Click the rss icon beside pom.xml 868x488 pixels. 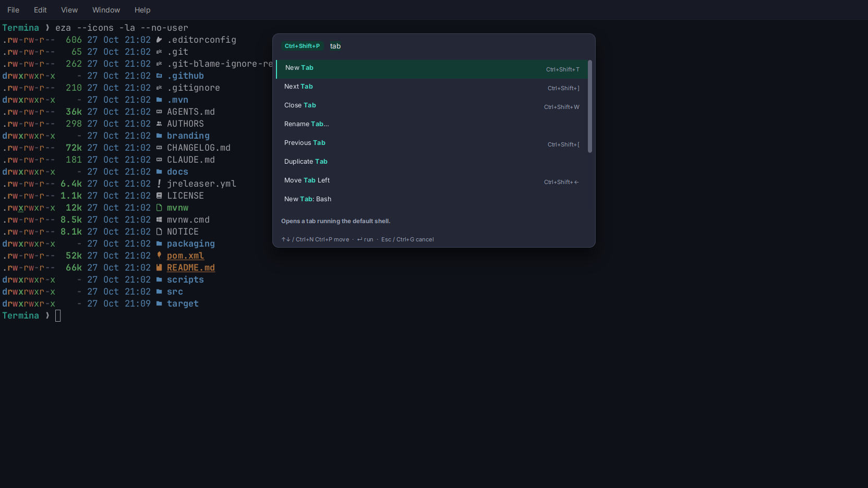point(159,255)
